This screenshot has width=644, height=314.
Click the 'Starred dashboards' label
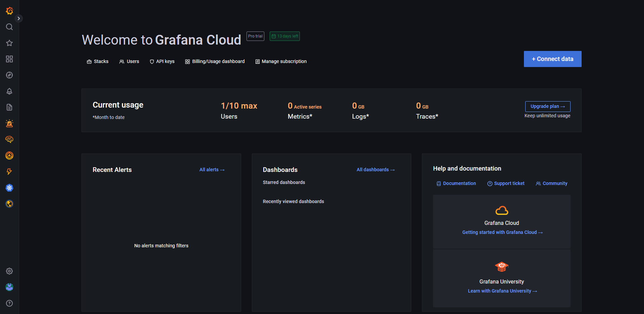click(x=284, y=182)
